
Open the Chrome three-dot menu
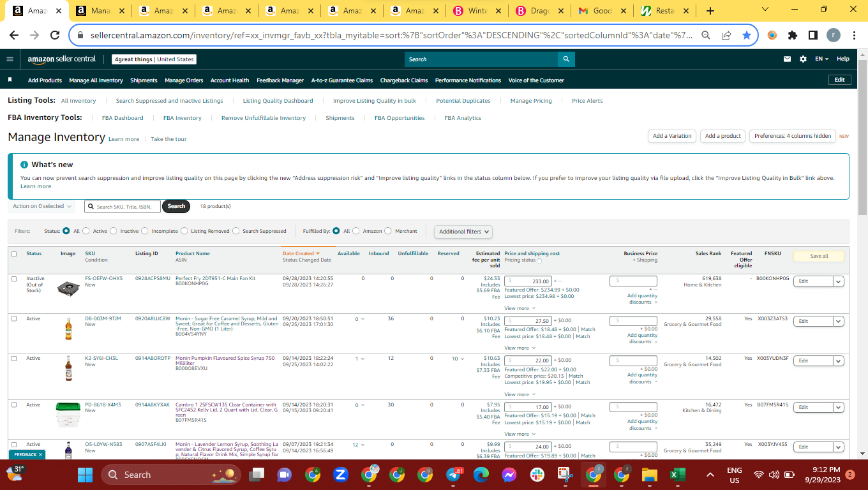[x=854, y=36]
